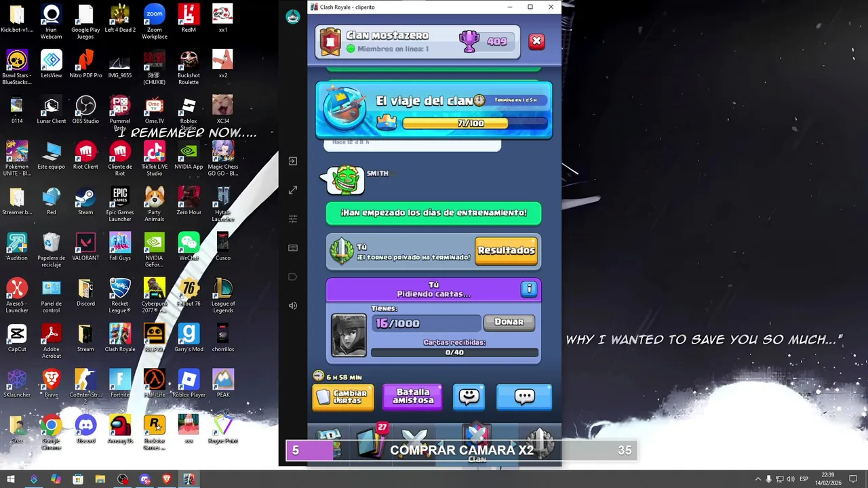Open the emote picker button
Screen dimensions: 868x488
(x=469, y=397)
